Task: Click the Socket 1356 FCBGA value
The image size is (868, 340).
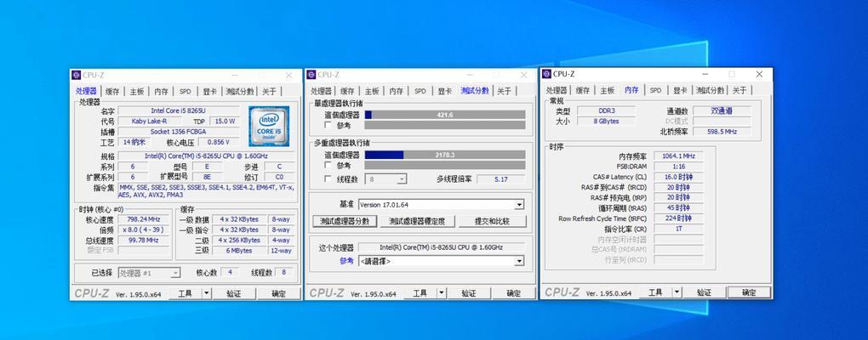Action: point(178,132)
